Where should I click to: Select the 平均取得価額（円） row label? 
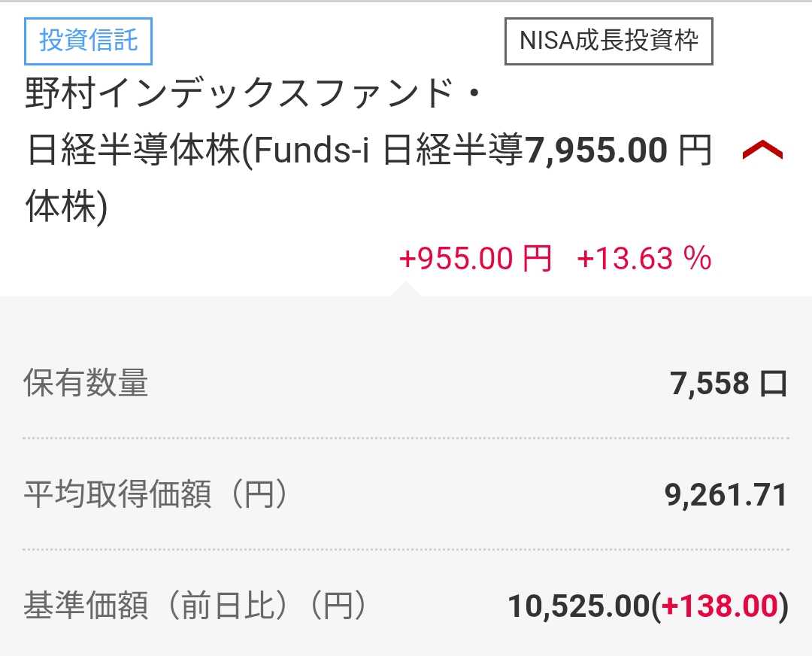pos(156,495)
